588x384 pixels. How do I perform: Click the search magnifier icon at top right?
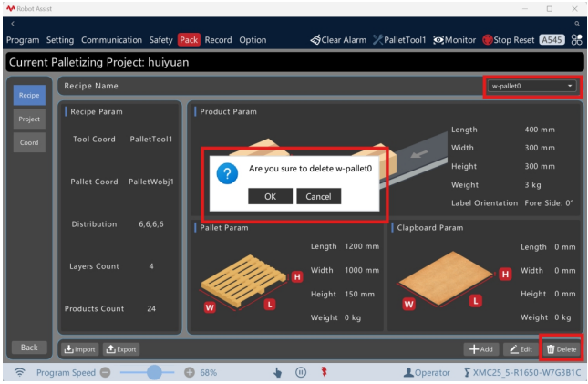(577, 24)
